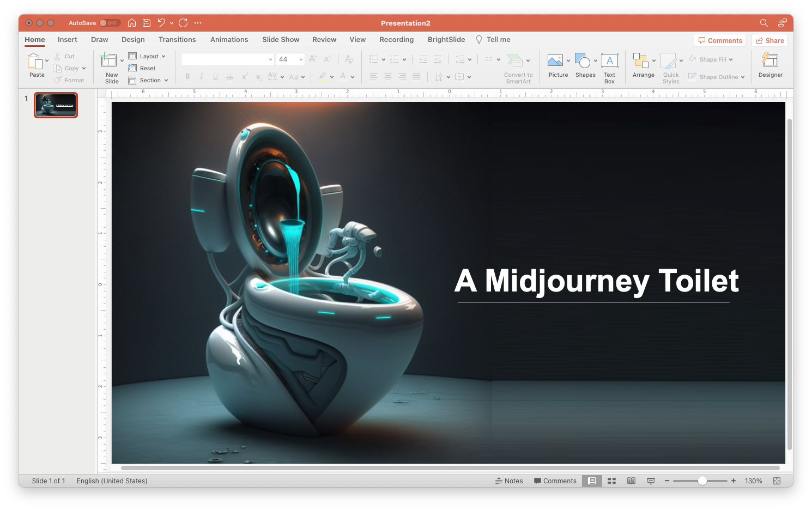This screenshot has width=812, height=510.
Task: Adjust the zoom slider handle
Action: point(702,481)
